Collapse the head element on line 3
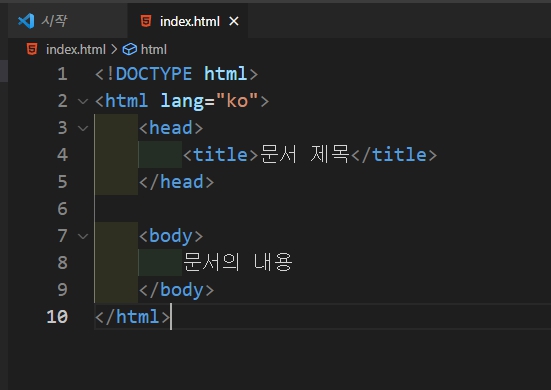 pyautogui.click(x=83, y=128)
